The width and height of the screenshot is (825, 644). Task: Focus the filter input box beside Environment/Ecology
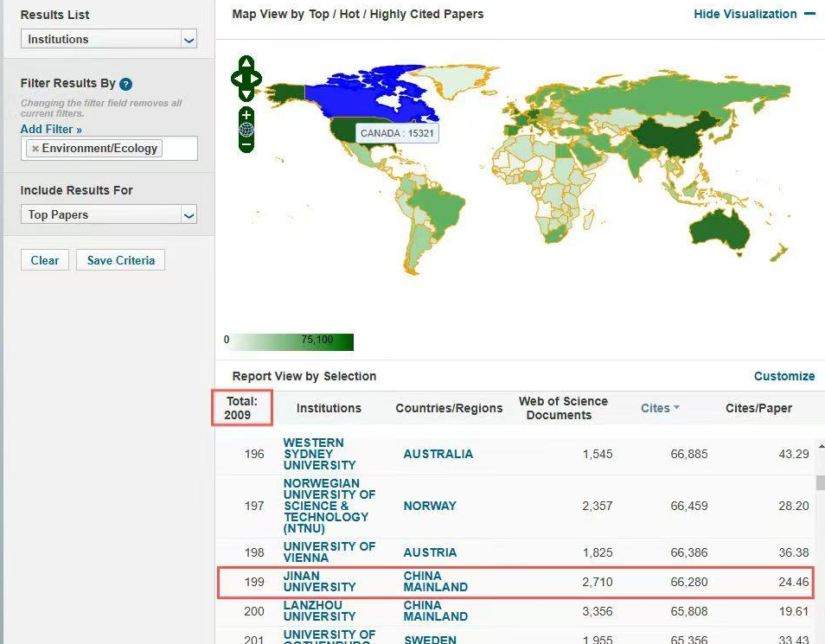coord(179,149)
